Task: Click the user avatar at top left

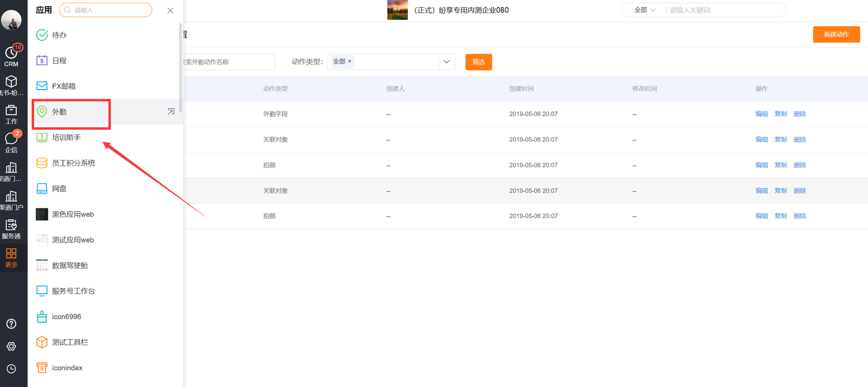Action: tap(11, 20)
